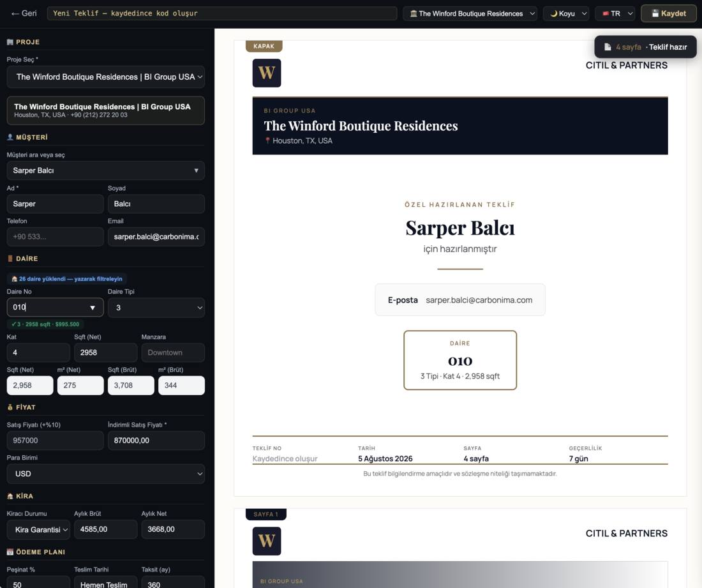The height and width of the screenshot is (588, 702).
Task: Click the location pin near Houston, TX, USA
Action: pyautogui.click(x=268, y=140)
